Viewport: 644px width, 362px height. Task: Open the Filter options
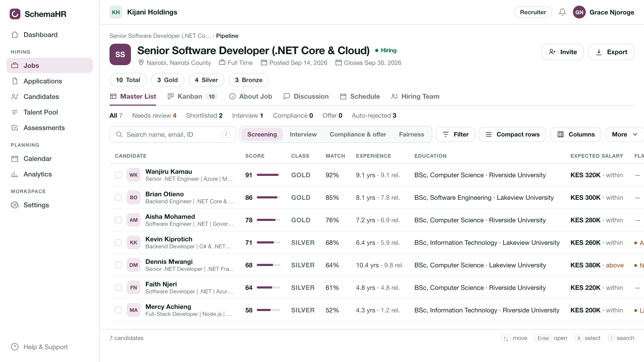[x=455, y=134]
